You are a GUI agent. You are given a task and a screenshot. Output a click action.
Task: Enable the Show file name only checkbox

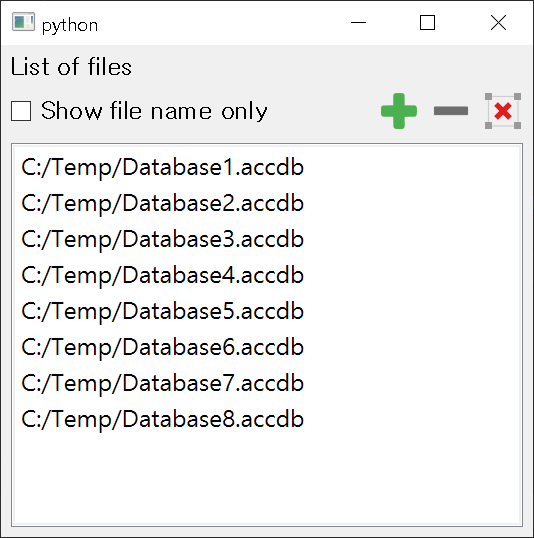[x=21, y=111]
